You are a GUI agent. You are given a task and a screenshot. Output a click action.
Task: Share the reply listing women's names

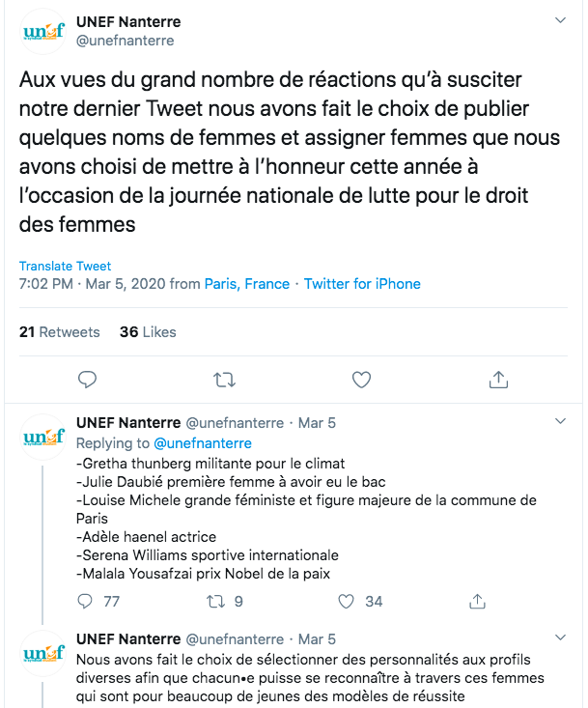point(477,601)
